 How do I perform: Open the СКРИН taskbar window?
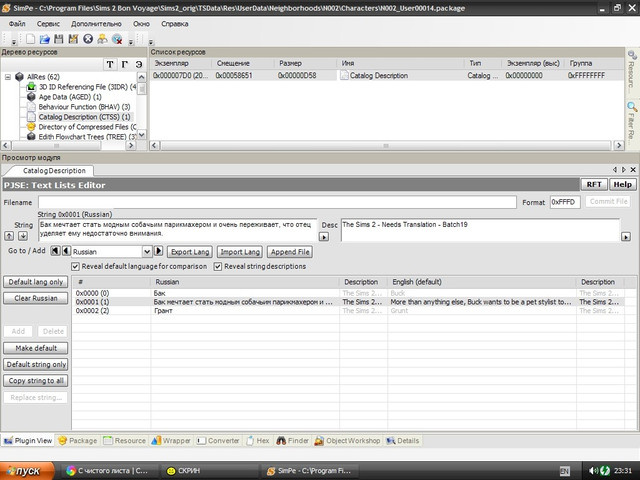tap(210, 471)
